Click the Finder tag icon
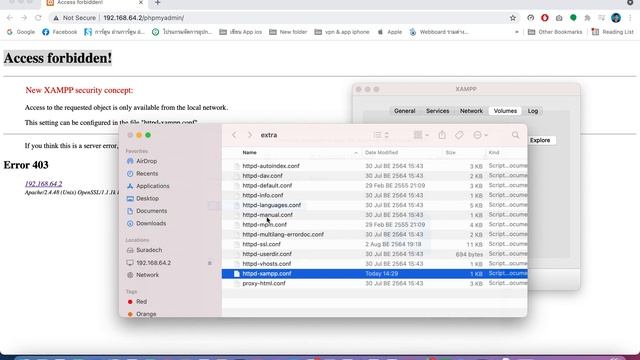This screenshot has width=640, height=360. [459, 135]
